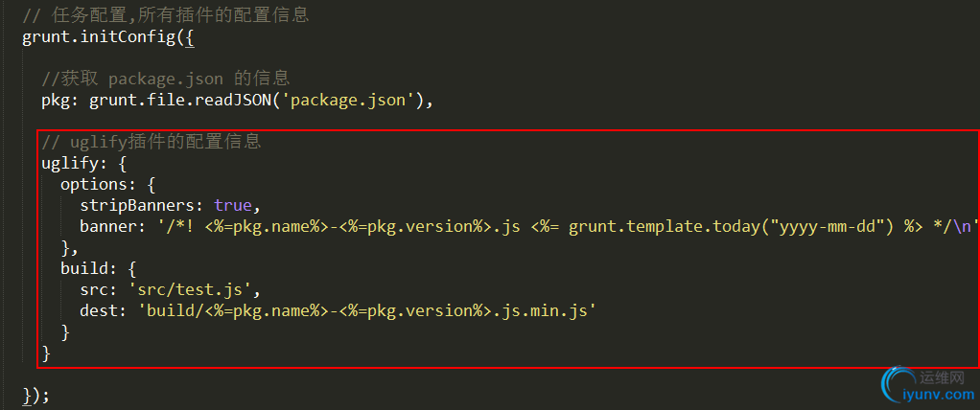Click the closing }); line
The width and height of the screenshot is (980, 410).
(x=35, y=395)
